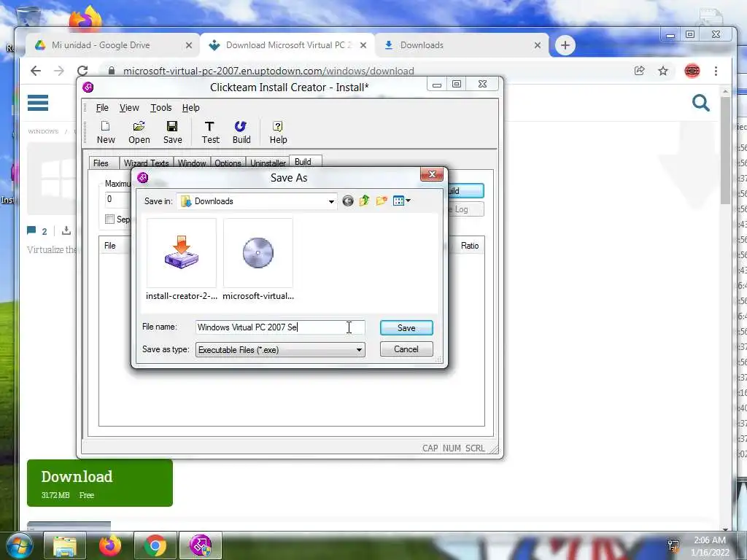Image resolution: width=747 pixels, height=560 pixels.
Task: Close the Downloads browser tab
Action: 538,45
